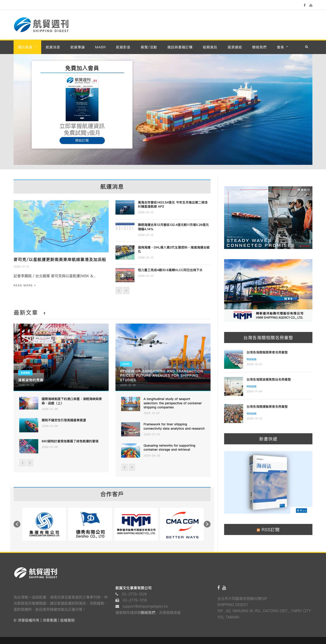Open the 萬海去年營收1403.54億元 article

[173, 204]
